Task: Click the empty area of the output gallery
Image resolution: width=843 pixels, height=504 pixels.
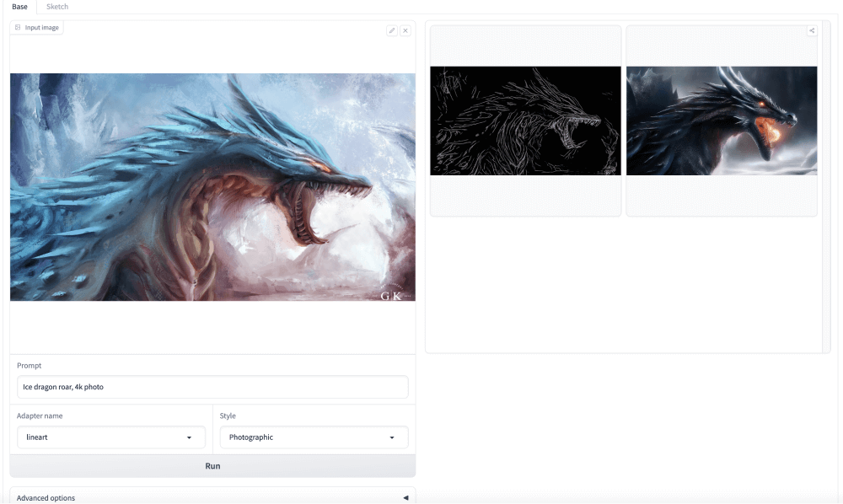Action: click(x=624, y=287)
